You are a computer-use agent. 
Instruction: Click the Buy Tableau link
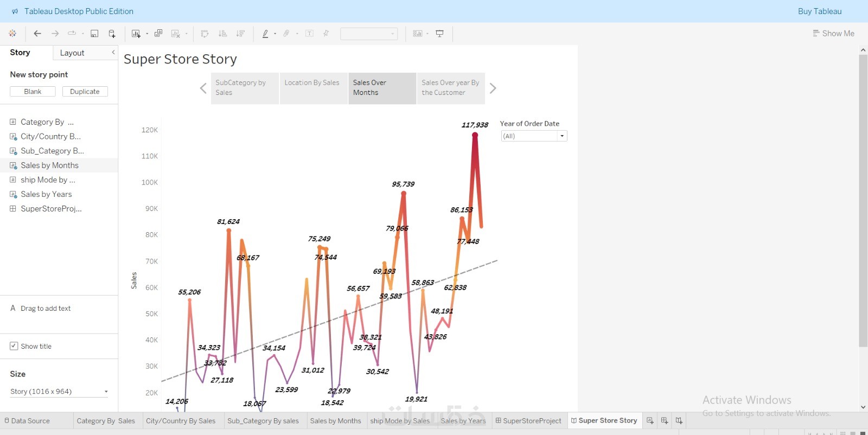pos(820,11)
